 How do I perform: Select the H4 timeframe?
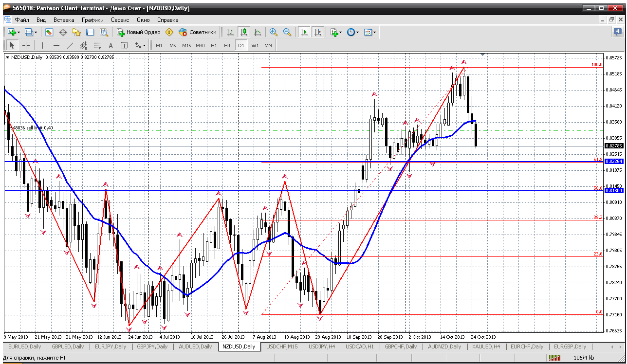coord(227,45)
